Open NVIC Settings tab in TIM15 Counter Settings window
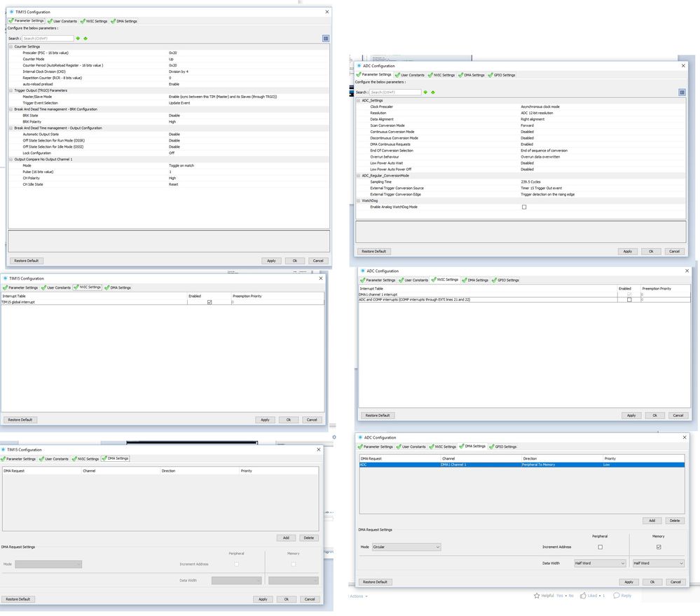This screenshot has height=616, width=700. click(x=94, y=21)
